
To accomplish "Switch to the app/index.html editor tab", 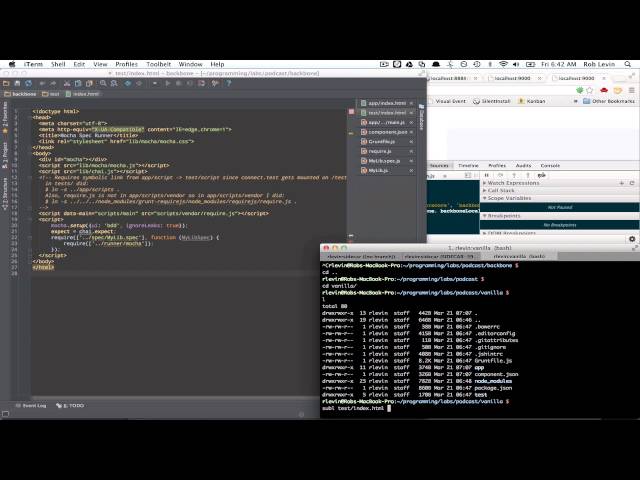I will [x=387, y=103].
